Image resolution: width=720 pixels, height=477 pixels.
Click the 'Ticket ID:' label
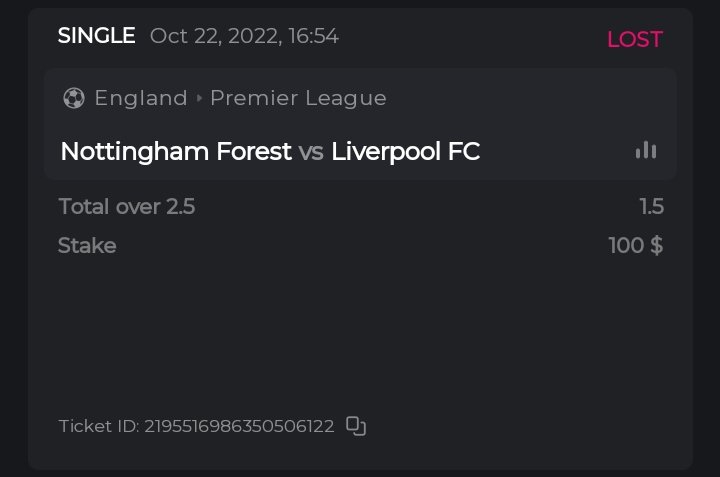click(98, 426)
